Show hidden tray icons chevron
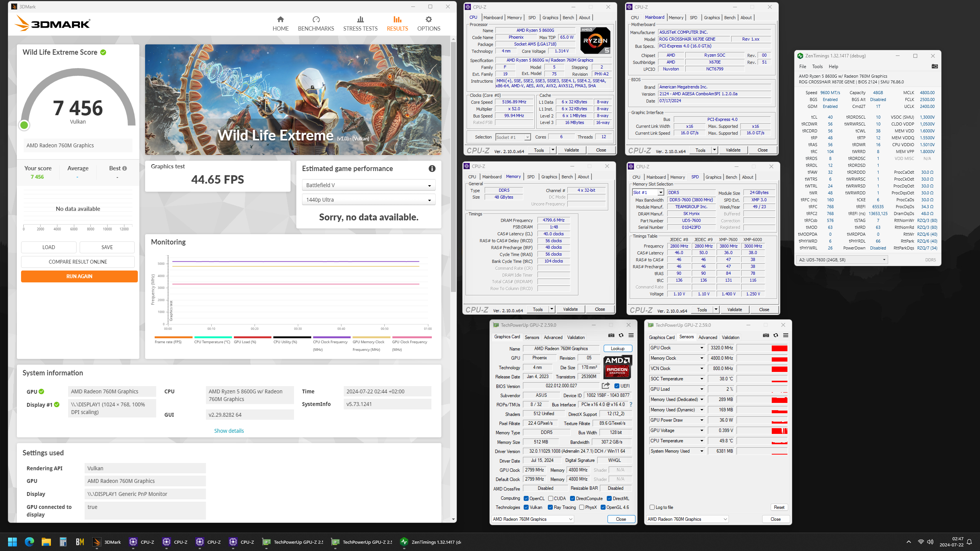This screenshot has width=980, height=551. pyautogui.click(x=909, y=542)
